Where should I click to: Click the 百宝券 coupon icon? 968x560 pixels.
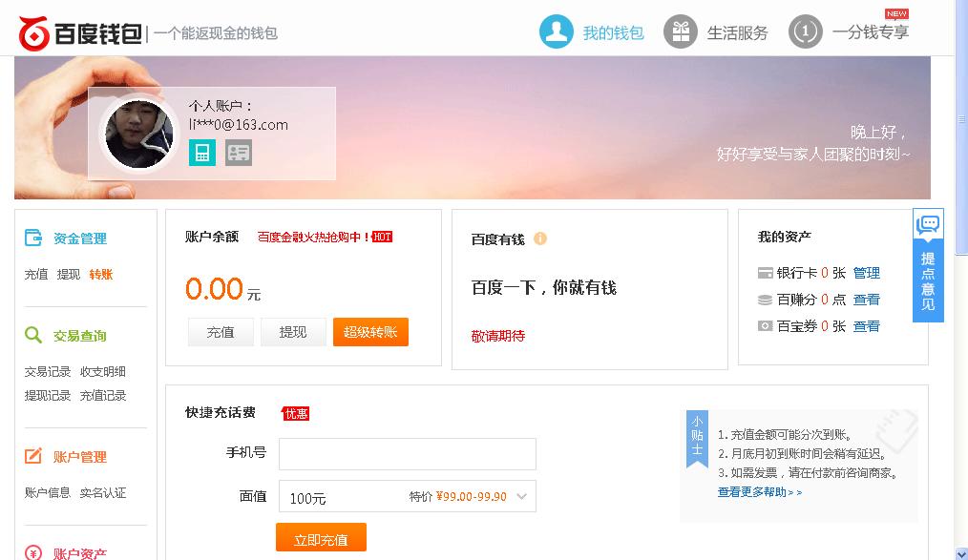click(x=765, y=325)
